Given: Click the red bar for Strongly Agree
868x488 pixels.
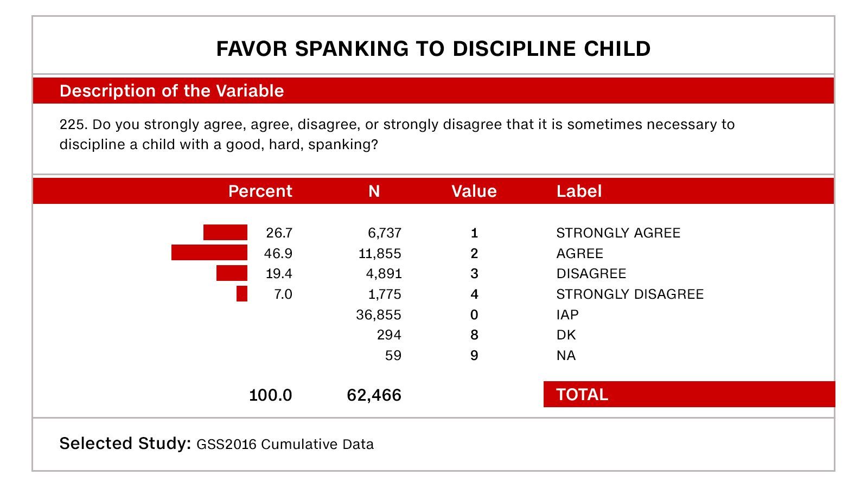Looking at the screenshot, I should click(x=225, y=233).
